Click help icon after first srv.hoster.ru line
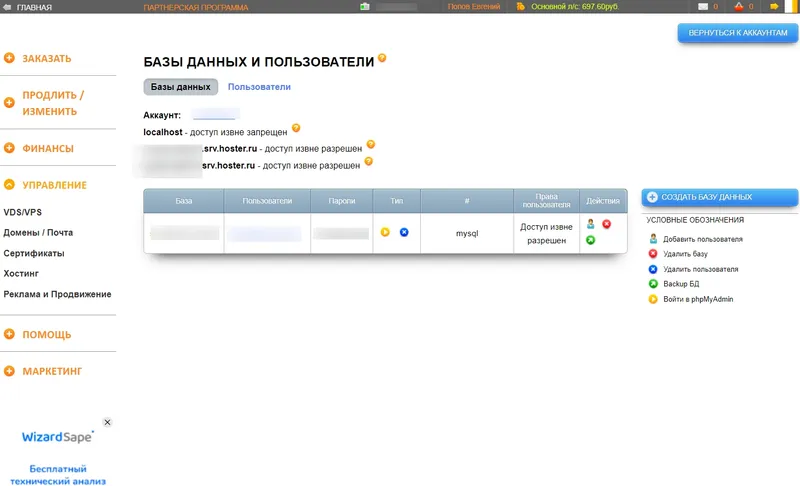Image resolution: width=800 pixels, height=486 pixels. 371,144
